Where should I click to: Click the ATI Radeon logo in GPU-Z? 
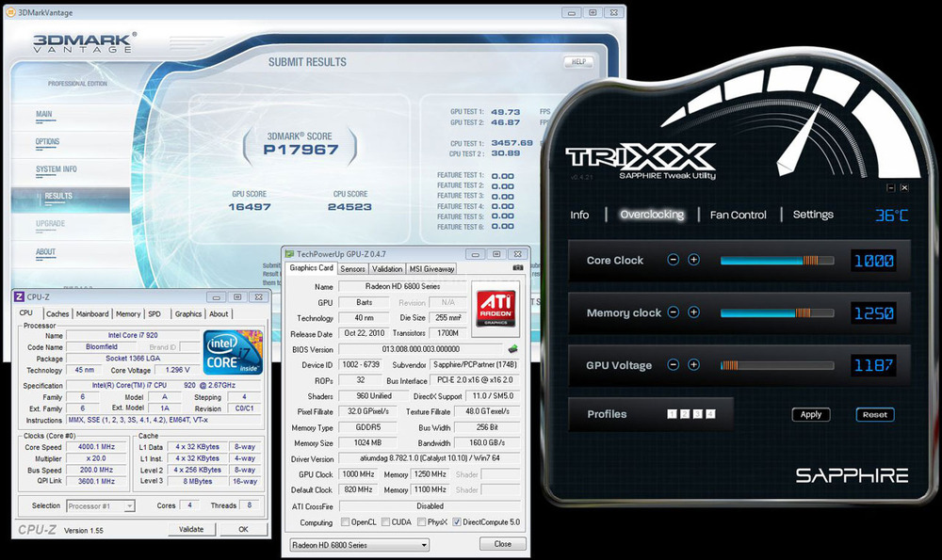click(x=496, y=308)
